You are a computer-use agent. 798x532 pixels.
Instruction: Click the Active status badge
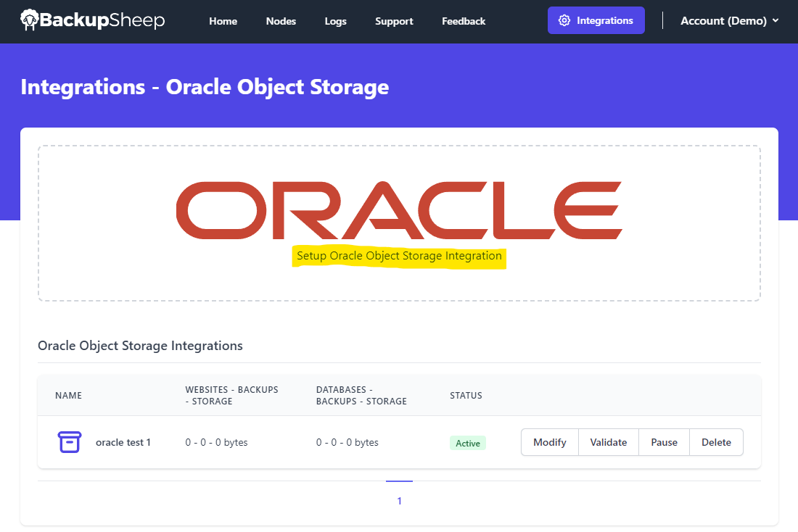468,443
